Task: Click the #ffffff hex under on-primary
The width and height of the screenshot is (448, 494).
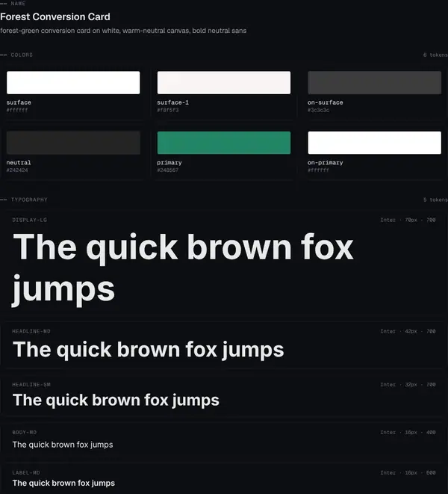Action: coord(318,170)
